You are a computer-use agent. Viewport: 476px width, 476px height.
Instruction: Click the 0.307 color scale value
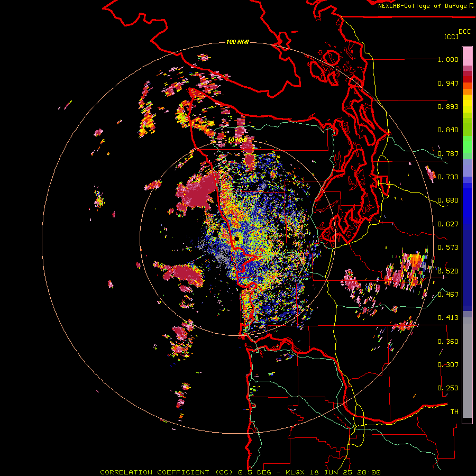(448, 364)
